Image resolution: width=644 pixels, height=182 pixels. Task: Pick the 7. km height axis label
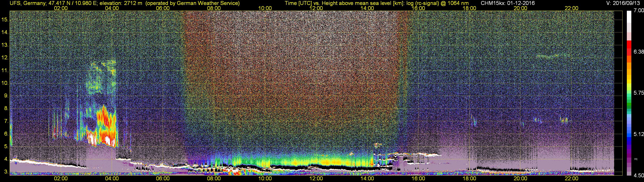coord(6,121)
